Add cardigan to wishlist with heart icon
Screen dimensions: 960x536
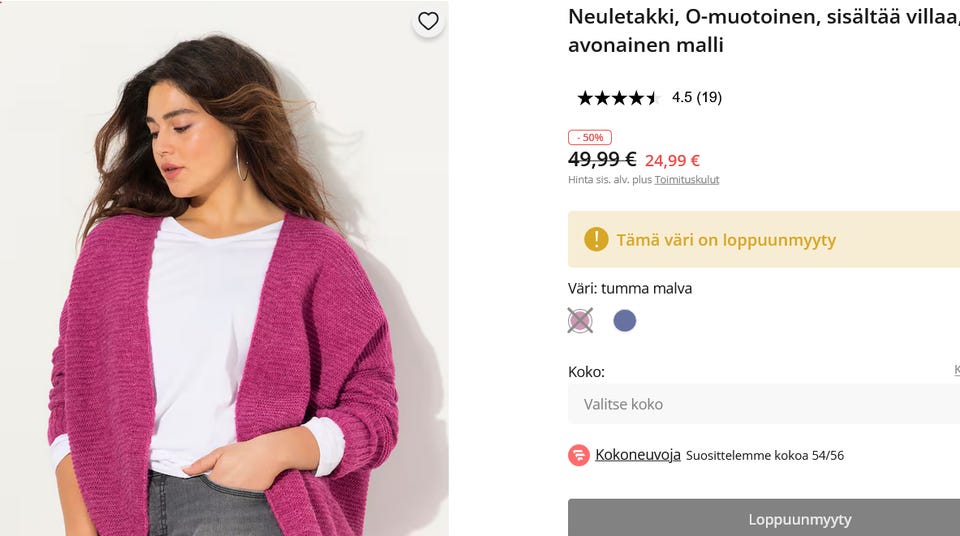(428, 21)
